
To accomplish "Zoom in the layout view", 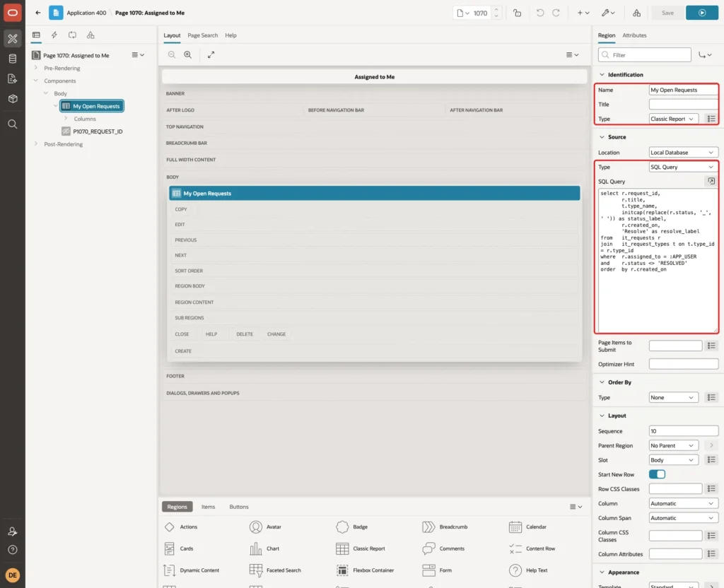I will point(188,54).
